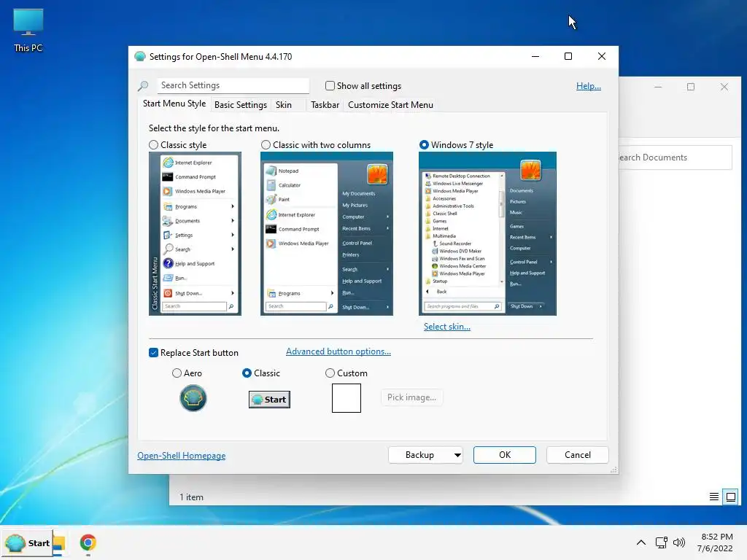Enable Show all settings checkbox
747x560 pixels.
(x=330, y=86)
